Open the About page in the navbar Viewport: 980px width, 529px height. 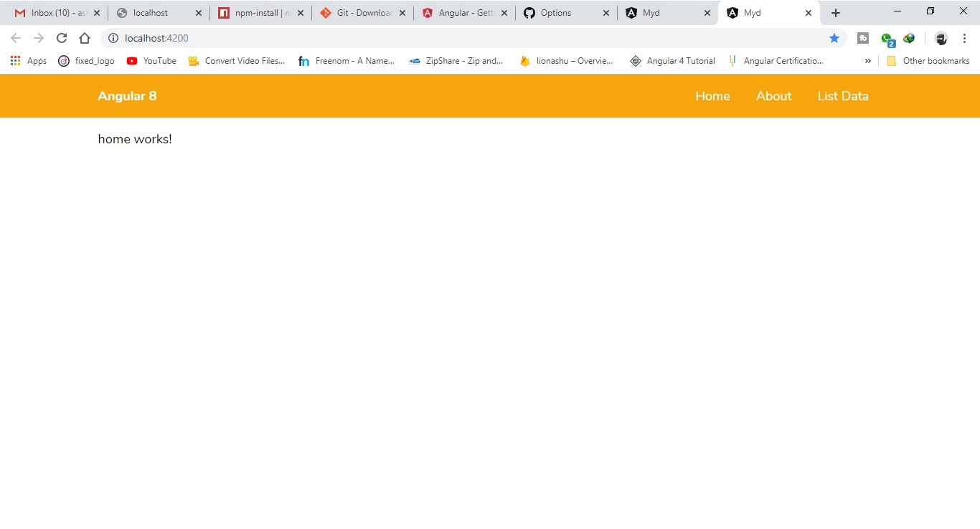tap(773, 95)
